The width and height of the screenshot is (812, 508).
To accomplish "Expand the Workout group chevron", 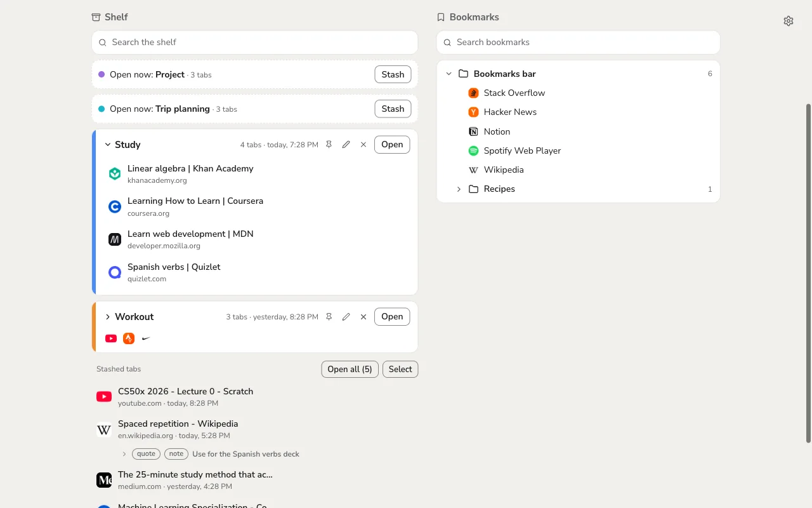I will tap(108, 317).
